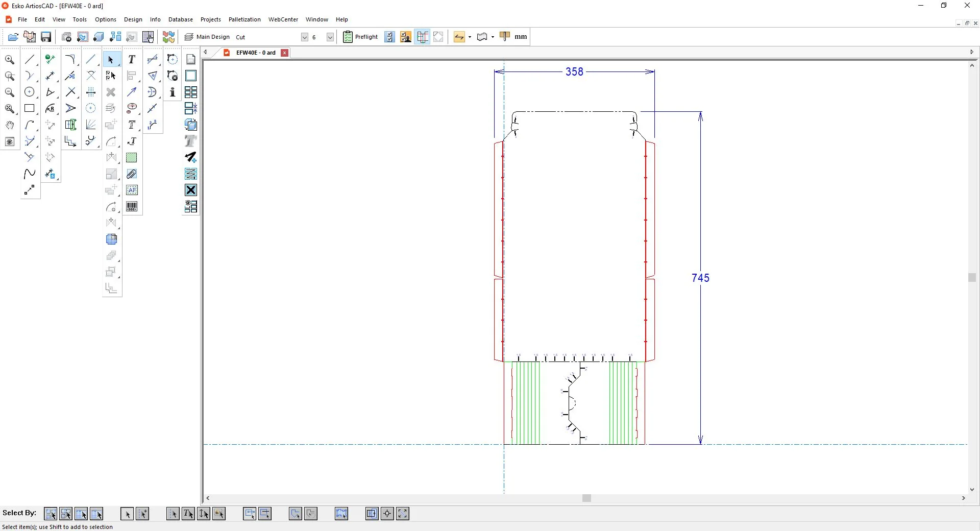Select the Arrow annotation tool
The height and width of the screenshot is (531, 980).
132,92
